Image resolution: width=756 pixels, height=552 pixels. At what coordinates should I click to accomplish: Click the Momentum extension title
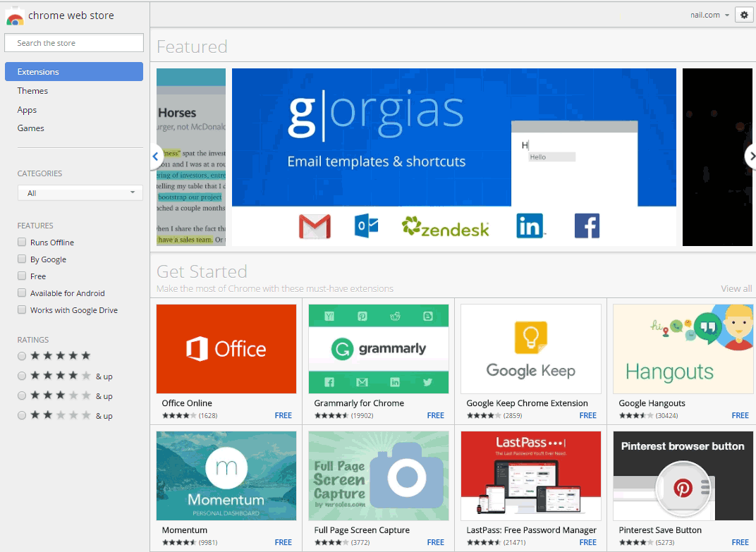click(185, 530)
